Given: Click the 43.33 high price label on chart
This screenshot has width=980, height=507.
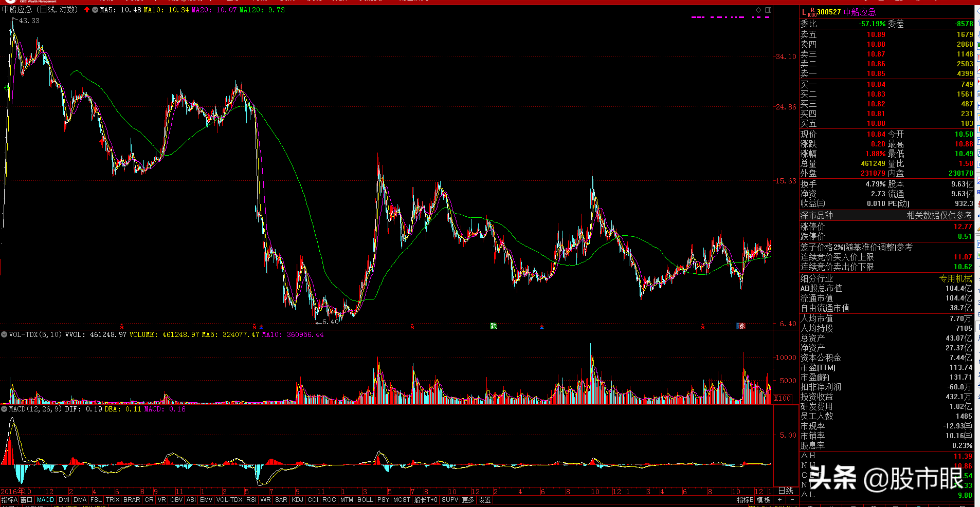Looking at the screenshot, I should tap(29, 21).
